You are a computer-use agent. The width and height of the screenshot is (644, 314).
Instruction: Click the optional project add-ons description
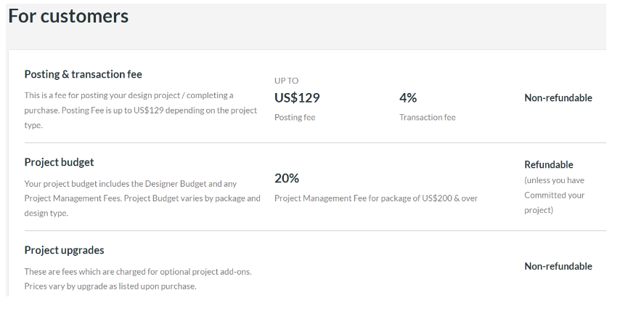click(x=138, y=279)
